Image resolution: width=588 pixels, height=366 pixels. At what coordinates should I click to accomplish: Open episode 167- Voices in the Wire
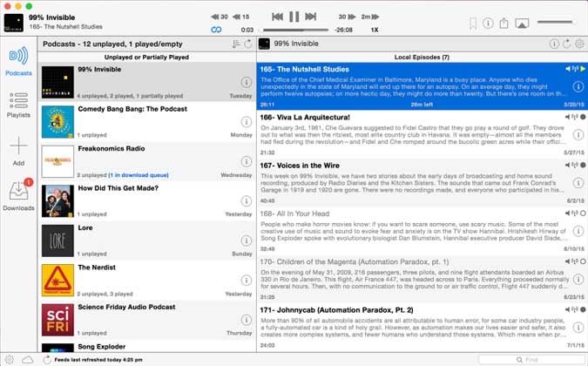pyautogui.click(x=422, y=183)
